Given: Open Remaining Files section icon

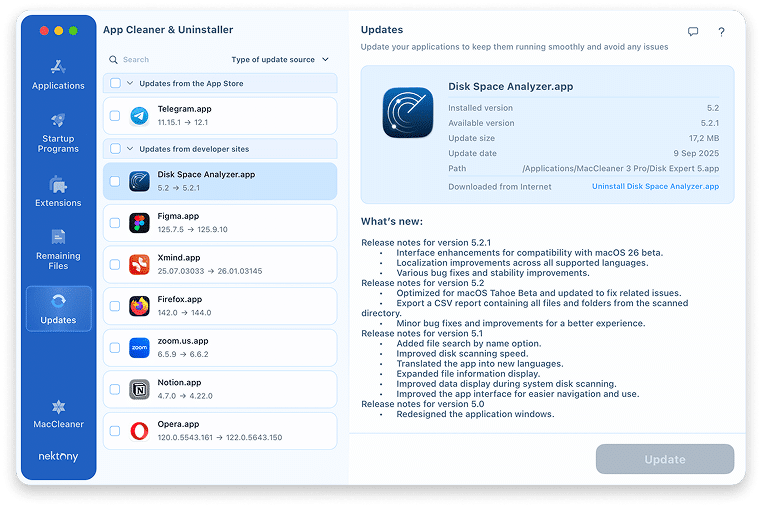Looking at the screenshot, I should (58, 238).
